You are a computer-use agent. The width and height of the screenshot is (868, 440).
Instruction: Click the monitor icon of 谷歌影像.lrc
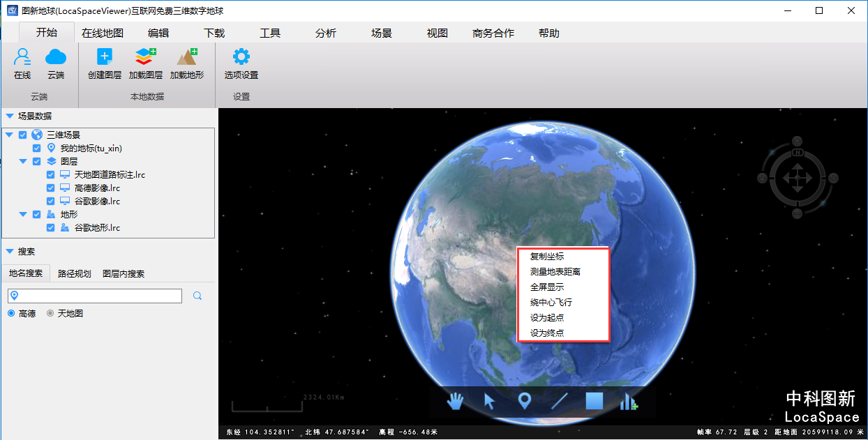[x=65, y=201]
